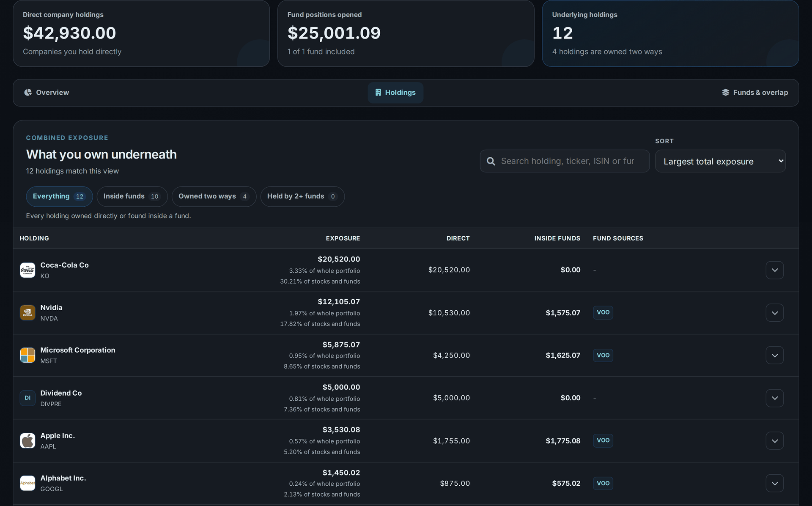The width and height of the screenshot is (812, 506).
Task: Click the VOO fund tag for Microsoft
Action: pos(603,355)
